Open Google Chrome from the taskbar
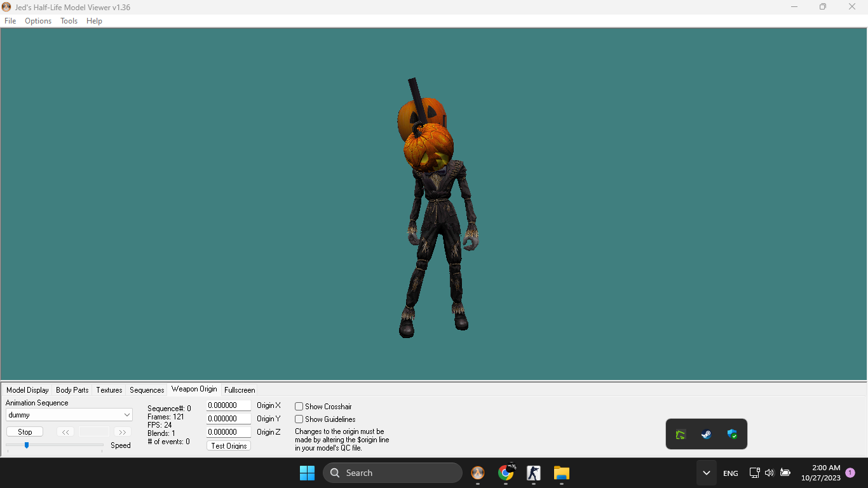868x488 pixels. point(506,473)
